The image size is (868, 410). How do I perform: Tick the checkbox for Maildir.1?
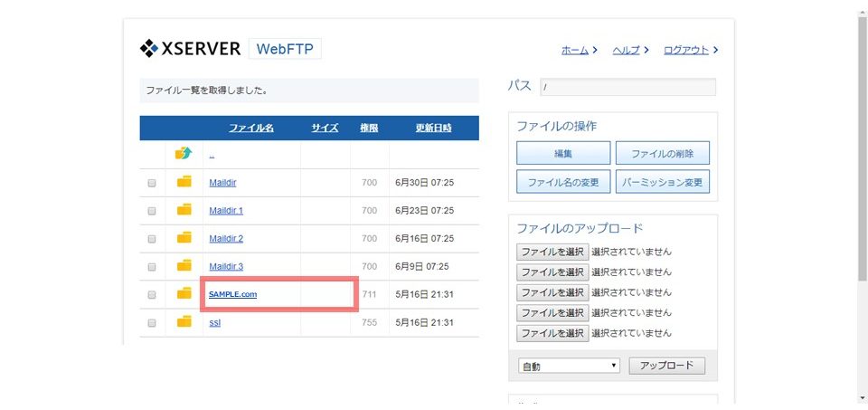[x=152, y=211]
